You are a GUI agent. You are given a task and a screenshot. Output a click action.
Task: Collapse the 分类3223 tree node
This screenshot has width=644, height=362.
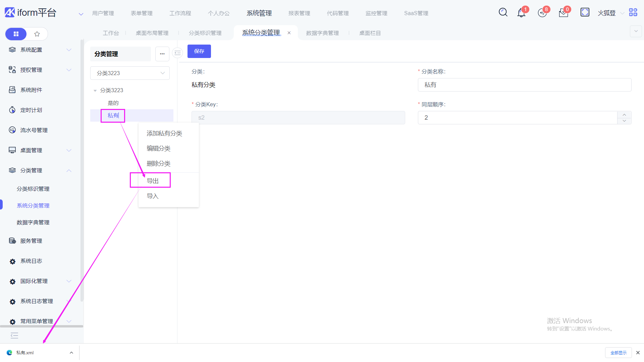click(x=95, y=90)
